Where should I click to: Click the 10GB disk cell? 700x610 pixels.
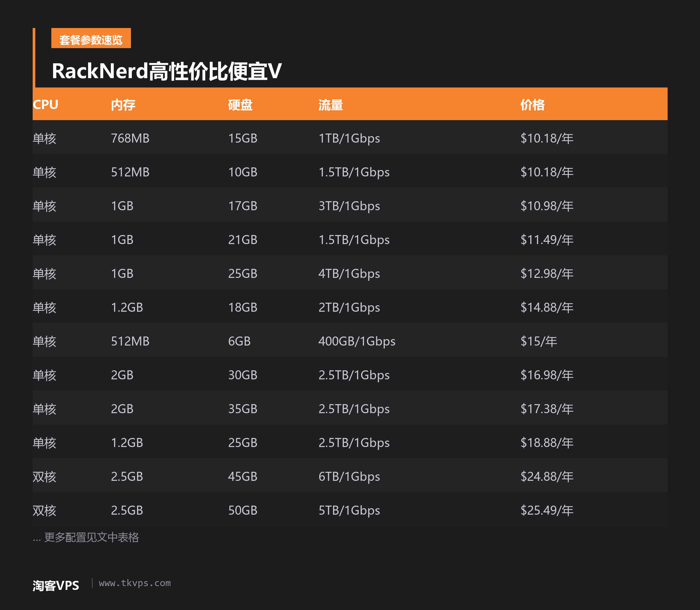click(243, 172)
